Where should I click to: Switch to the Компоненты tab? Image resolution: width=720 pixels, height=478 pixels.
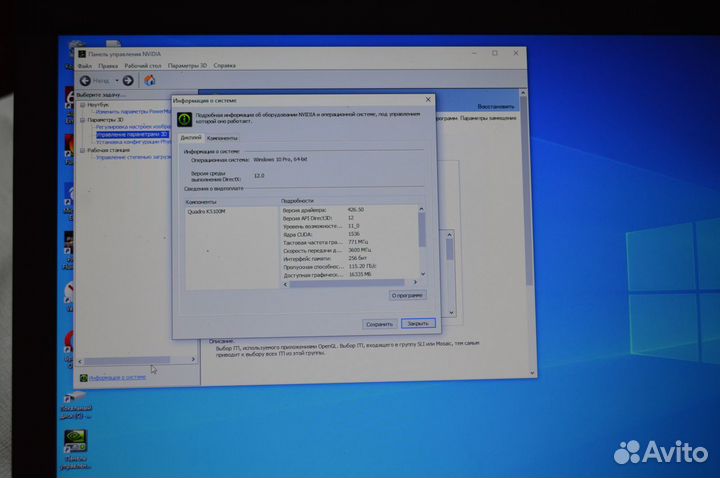point(222,138)
